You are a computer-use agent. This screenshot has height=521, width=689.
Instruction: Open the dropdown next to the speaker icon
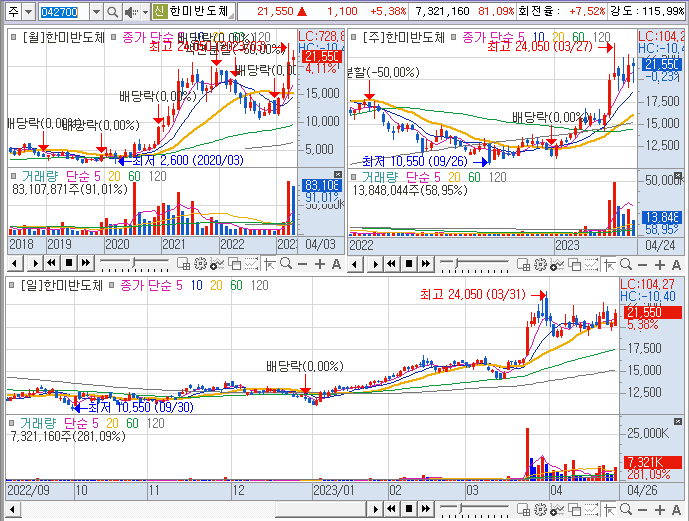145,12
